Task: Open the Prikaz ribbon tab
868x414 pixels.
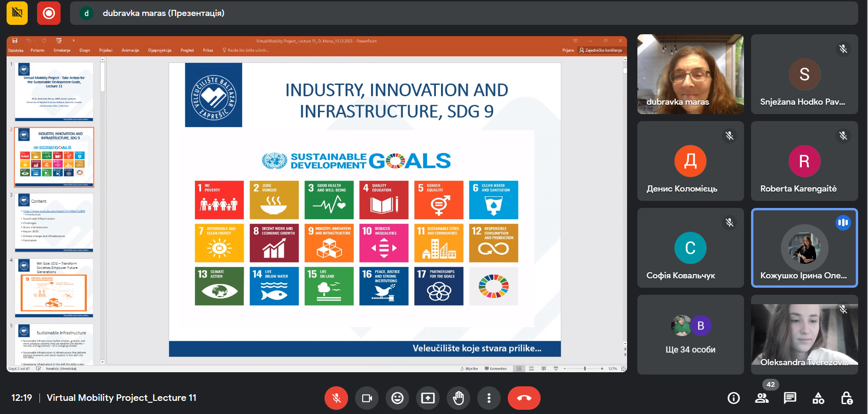Action: tap(208, 50)
